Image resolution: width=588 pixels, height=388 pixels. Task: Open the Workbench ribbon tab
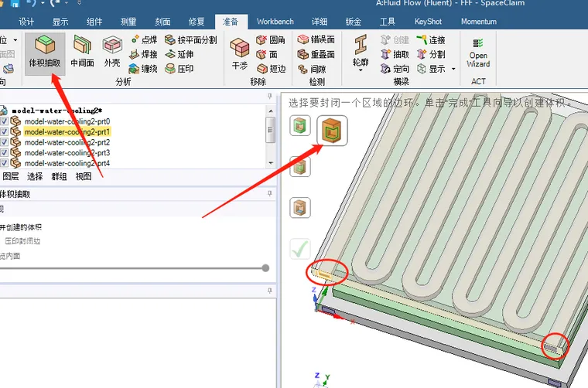tap(275, 22)
